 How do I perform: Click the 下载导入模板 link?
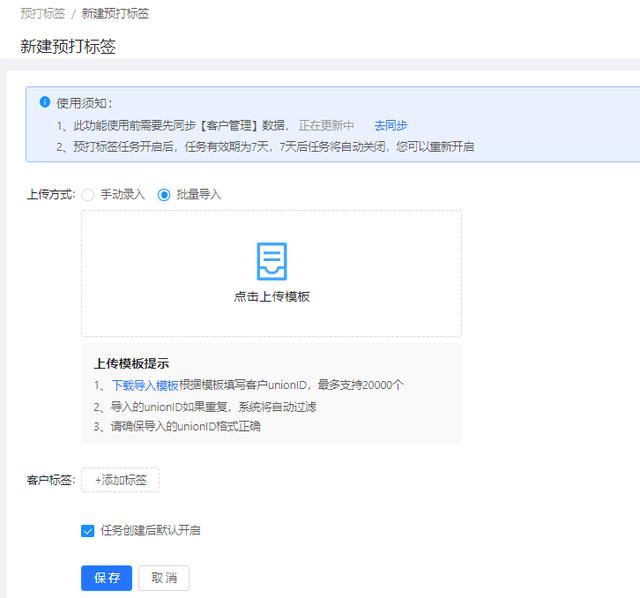click(x=145, y=385)
